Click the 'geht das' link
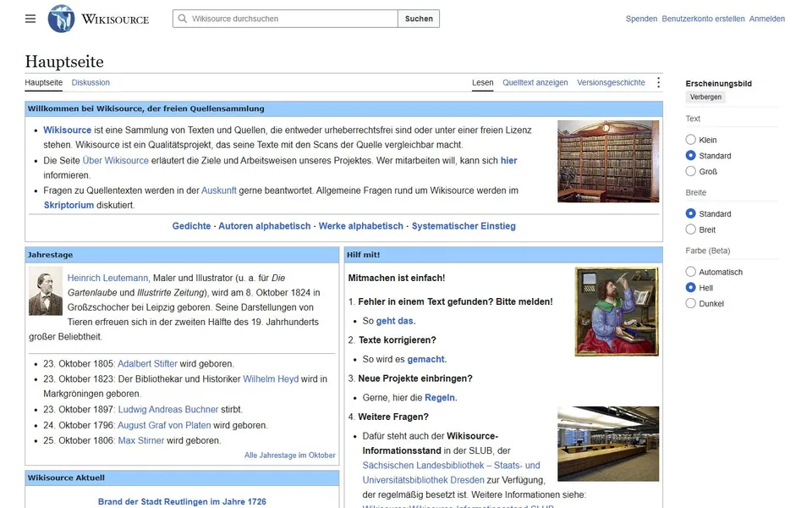This screenshot has width=812, height=508. (395, 321)
